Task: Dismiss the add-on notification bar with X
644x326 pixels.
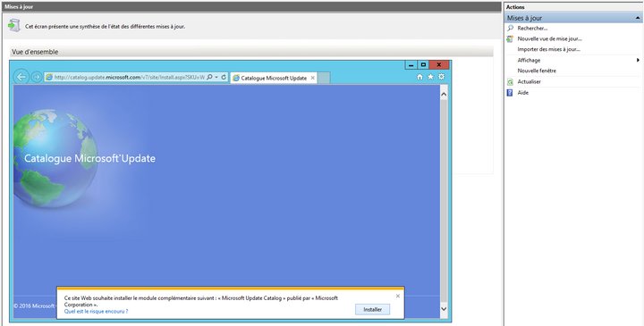Action: pos(397,296)
